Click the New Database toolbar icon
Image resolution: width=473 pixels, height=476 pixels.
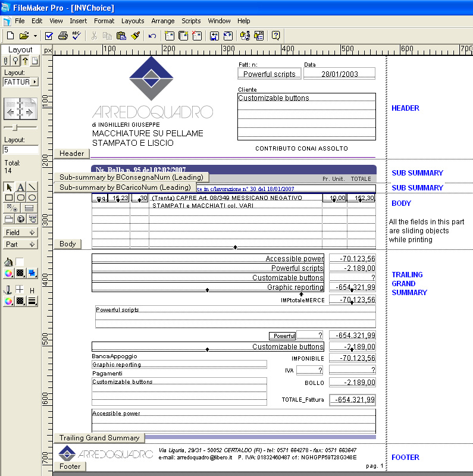10,36
